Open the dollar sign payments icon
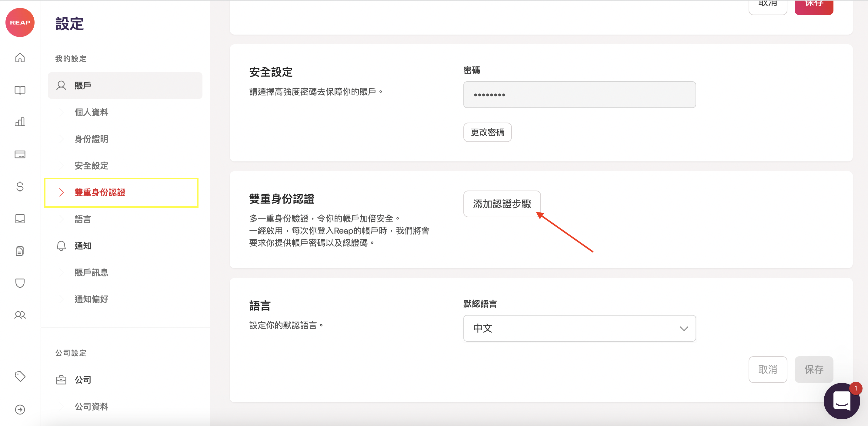The width and height of the screenshot is (868, 426). tap(20, 187)
